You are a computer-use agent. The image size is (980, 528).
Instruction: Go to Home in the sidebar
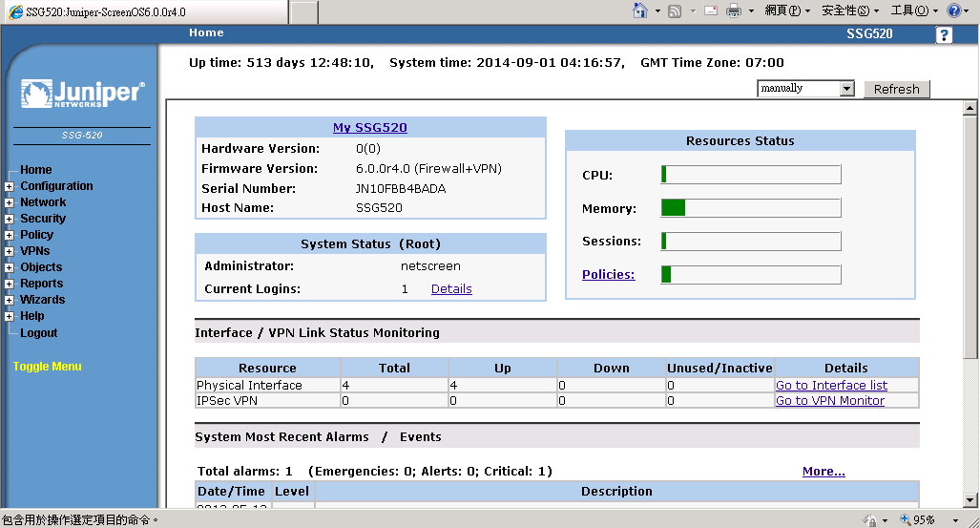(x=35, y=170)
